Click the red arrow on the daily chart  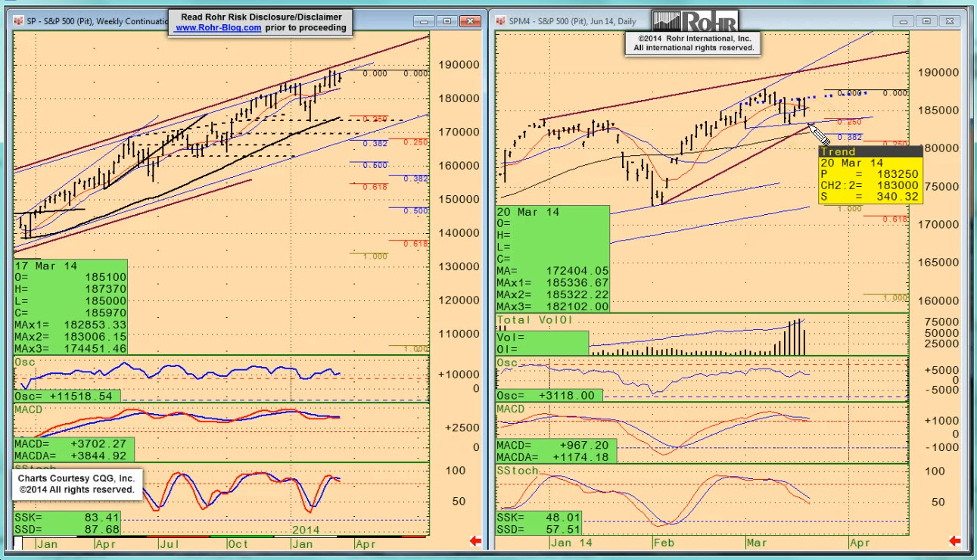[x=955, y=541]
